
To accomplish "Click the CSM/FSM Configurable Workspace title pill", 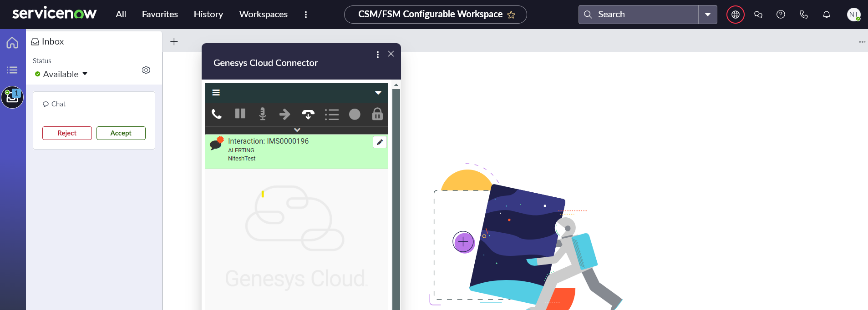I will 435,15.
